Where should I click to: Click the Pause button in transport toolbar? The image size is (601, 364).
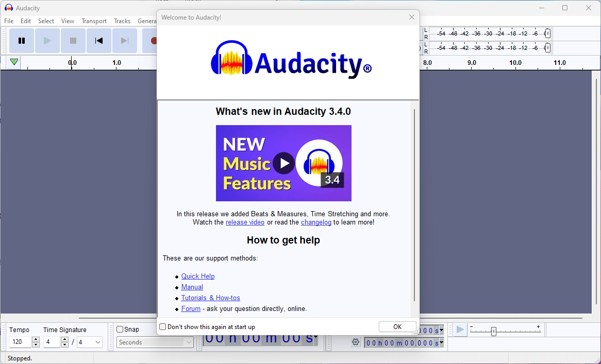tap(22, 41)
